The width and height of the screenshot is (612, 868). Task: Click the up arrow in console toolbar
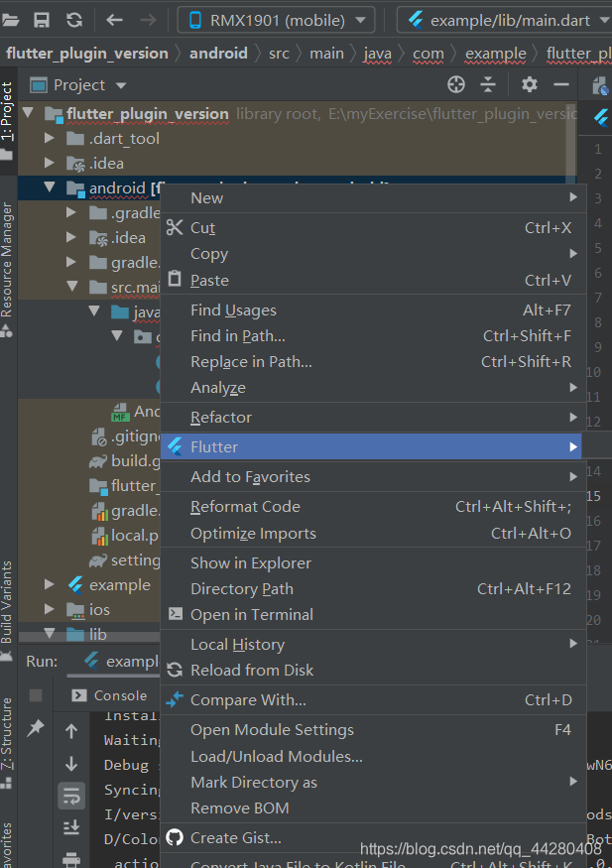(x=71, y=731)
